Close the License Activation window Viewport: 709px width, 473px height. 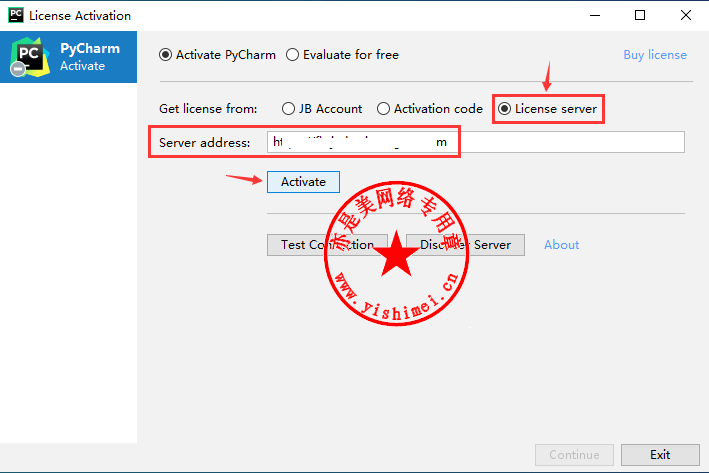pos(685,15)
